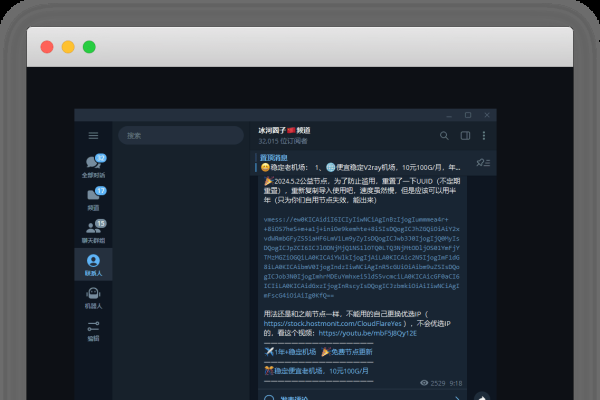Screen dimensions: 600x400
Task: Select the 全部对话 folder with 32 badge
Action: [93, 166]
